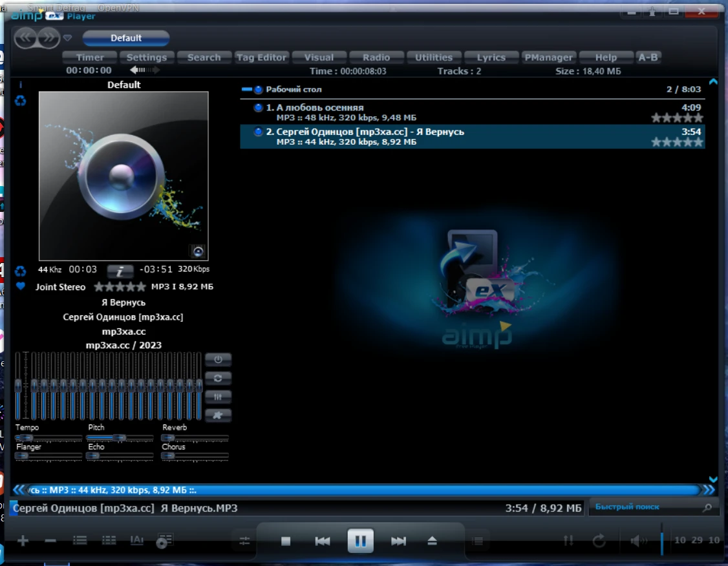
Task: Skip to the next track
Action: 398,541
